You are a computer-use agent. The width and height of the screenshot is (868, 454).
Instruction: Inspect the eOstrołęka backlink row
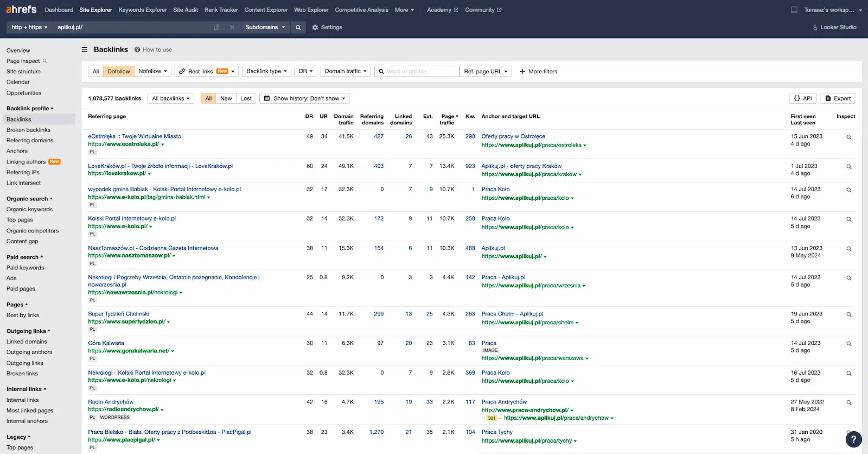tap(849, 137)
